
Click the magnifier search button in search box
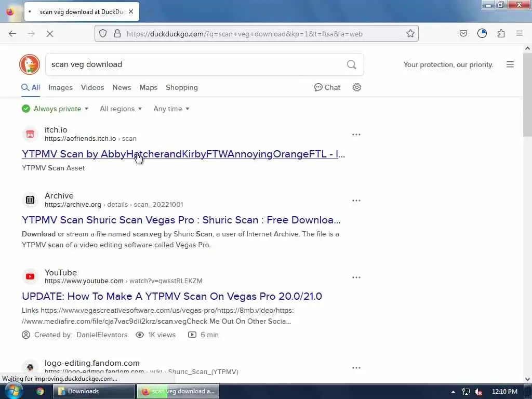click(352, 64)
